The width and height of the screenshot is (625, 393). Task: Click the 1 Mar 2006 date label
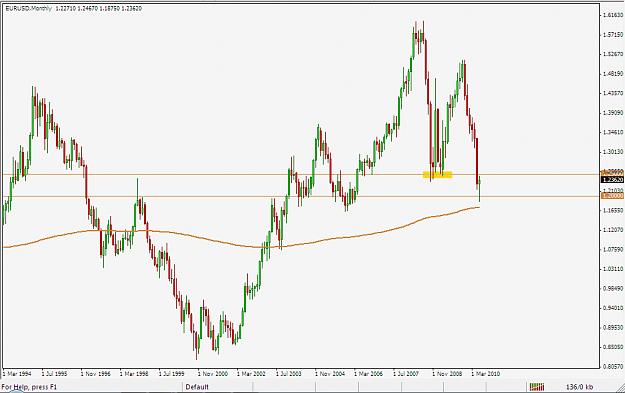click(x=368, y=374)
